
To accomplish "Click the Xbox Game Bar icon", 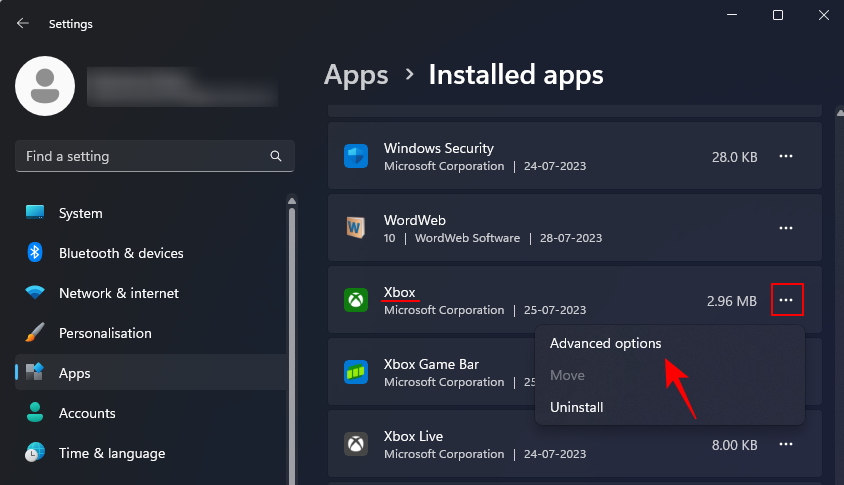I will point(356,372).
